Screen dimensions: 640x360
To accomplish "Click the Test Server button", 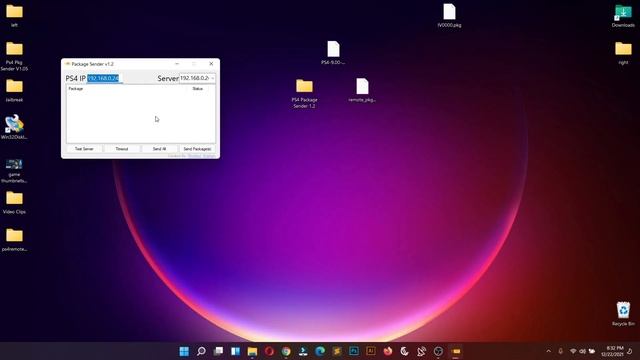I will tap(84, 149).
